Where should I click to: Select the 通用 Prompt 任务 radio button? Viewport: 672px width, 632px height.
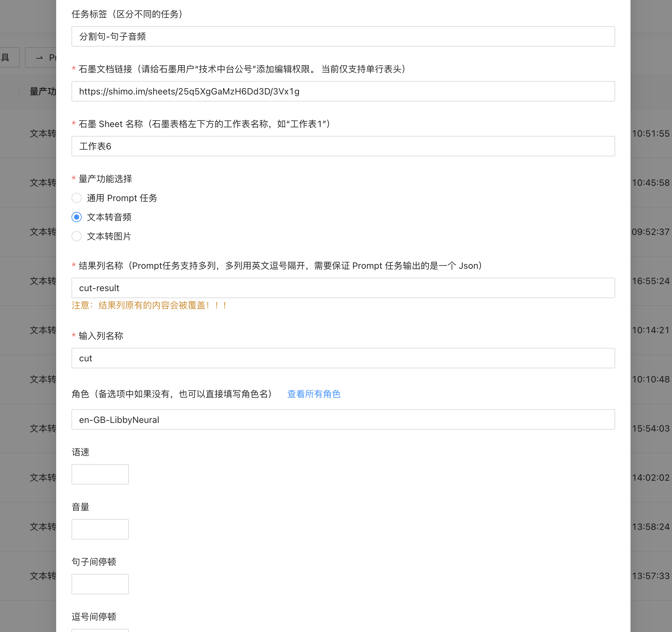pyautogui.click(x=77, y=198)
